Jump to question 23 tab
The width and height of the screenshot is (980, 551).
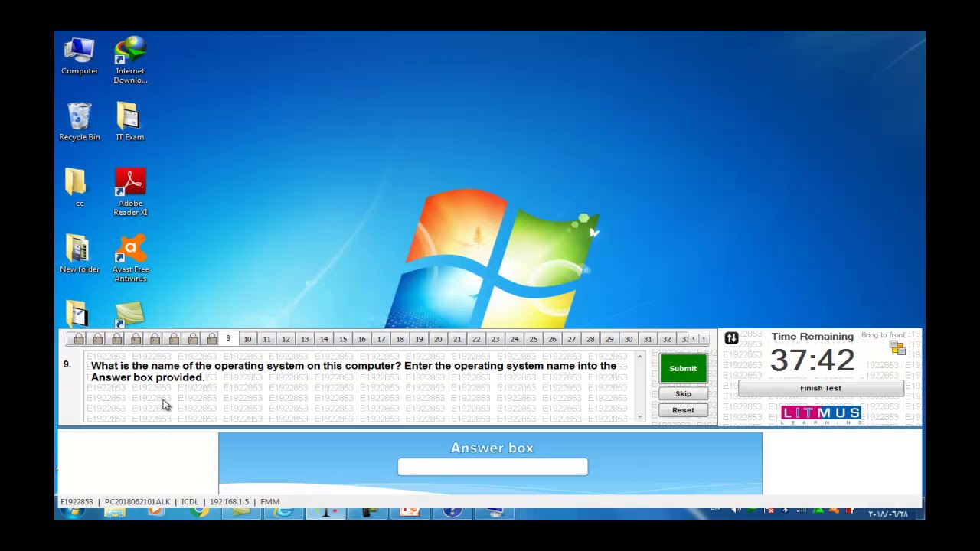[495, 339]
